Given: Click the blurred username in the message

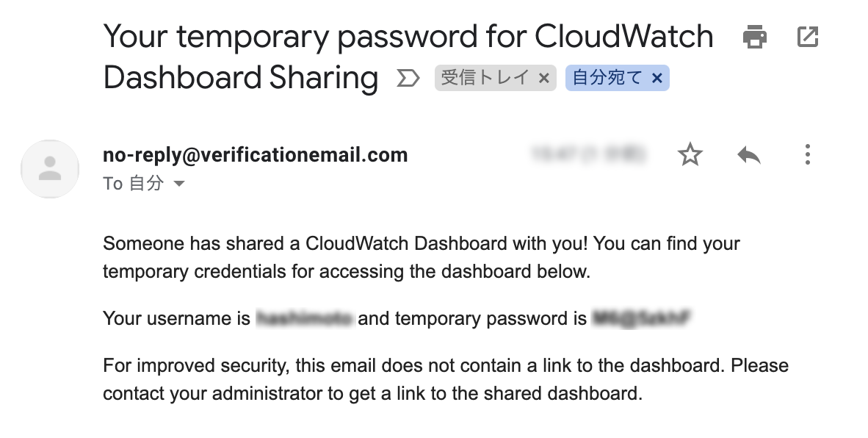Looking at the screenshot, I should pos(305,319).
